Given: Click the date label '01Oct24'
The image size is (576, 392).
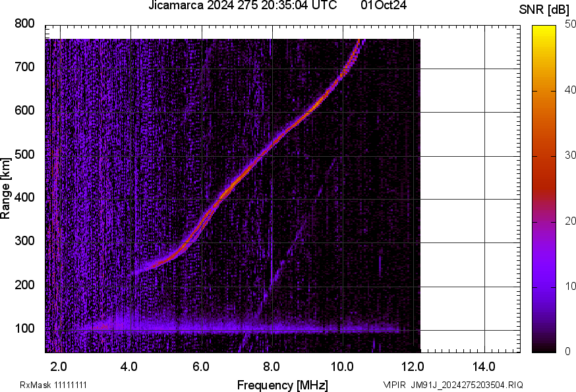Looking at the screenshot, I should [x=384, y=5].
